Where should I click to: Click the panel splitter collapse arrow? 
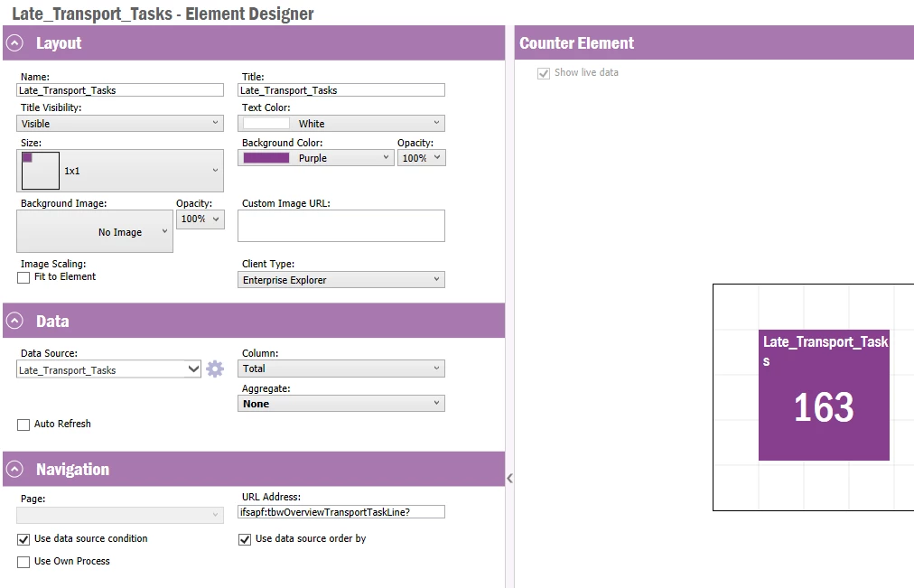click(509, 478)
